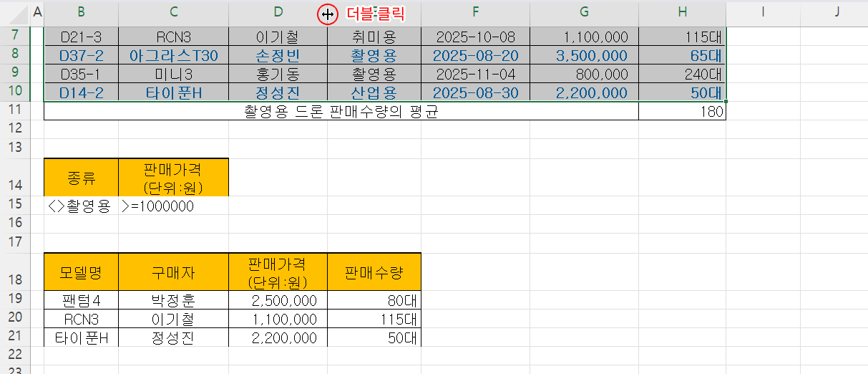Click cell containing 취미용
This screenshot has width=868, height=374.
[x=374, y=37]
